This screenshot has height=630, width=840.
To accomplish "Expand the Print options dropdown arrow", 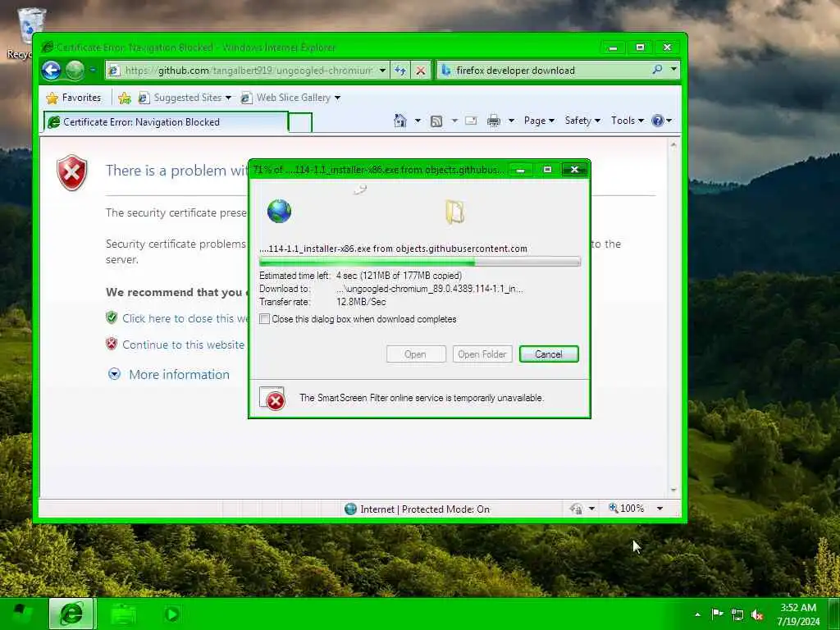I will pos(511,121).
